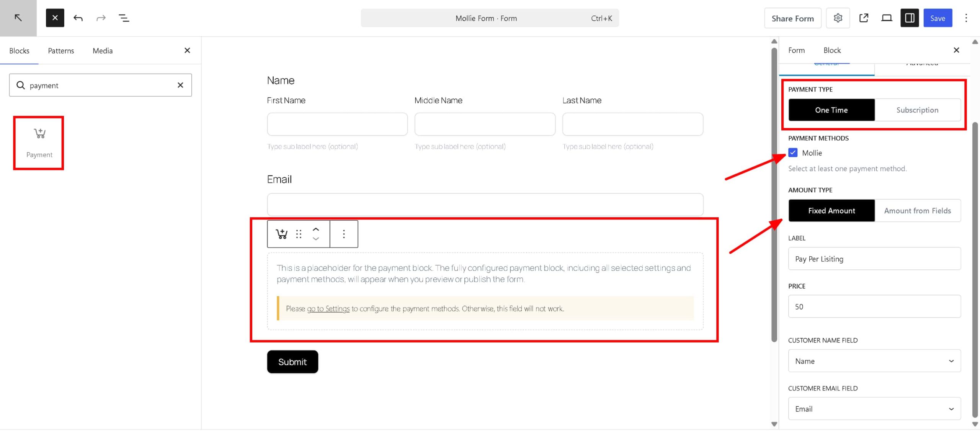Click the Name field heading

coord(281,80)
